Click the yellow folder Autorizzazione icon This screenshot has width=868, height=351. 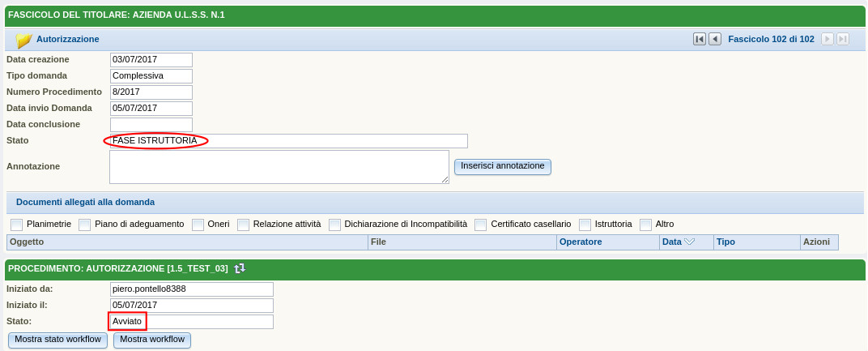pos(23,40)
